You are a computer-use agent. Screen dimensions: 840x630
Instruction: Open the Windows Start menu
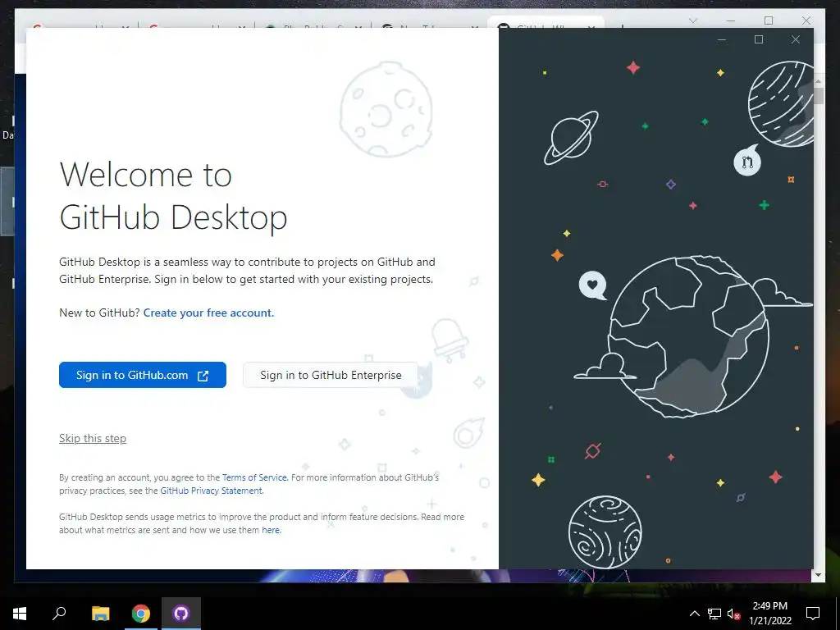tap(20, 614)
